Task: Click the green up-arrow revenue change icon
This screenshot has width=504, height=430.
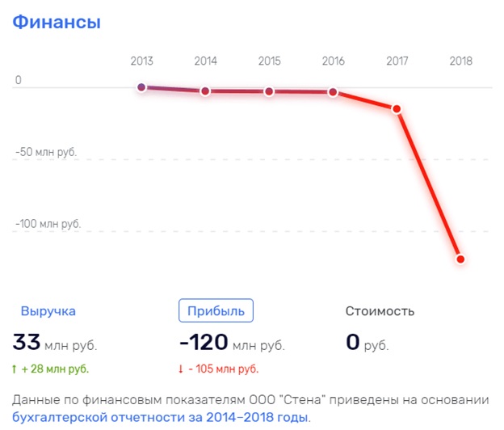Action: point(15,369)
